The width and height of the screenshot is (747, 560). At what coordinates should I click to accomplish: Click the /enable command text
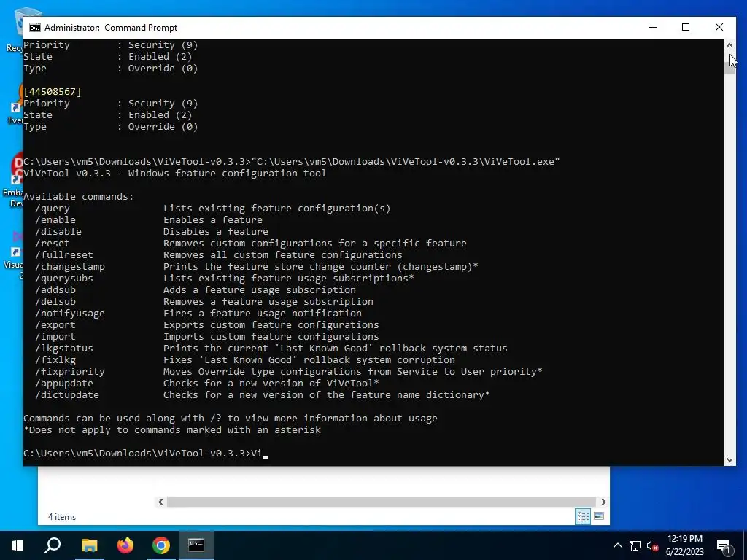click(55, 220)
